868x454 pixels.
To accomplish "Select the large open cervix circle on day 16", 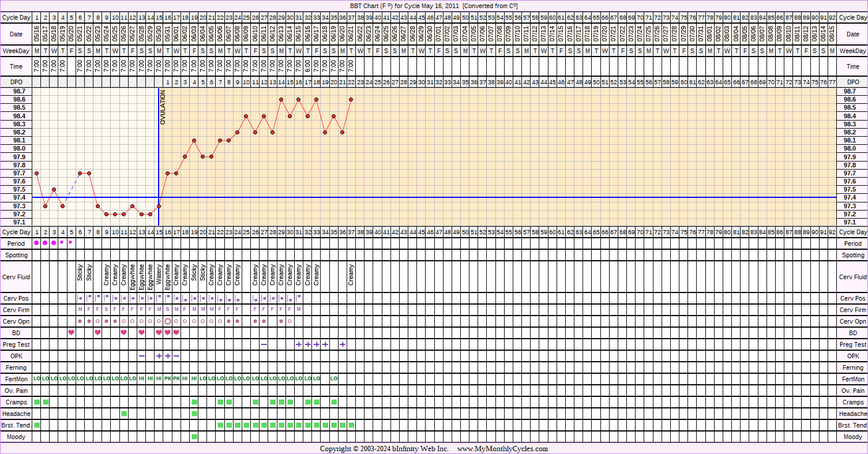I will 168,321.
